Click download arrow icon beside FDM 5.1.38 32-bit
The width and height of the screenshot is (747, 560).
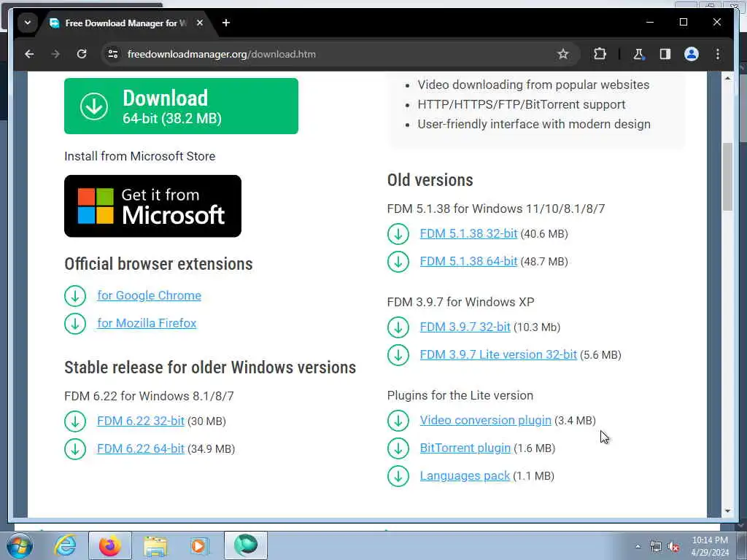coord(398,234)
